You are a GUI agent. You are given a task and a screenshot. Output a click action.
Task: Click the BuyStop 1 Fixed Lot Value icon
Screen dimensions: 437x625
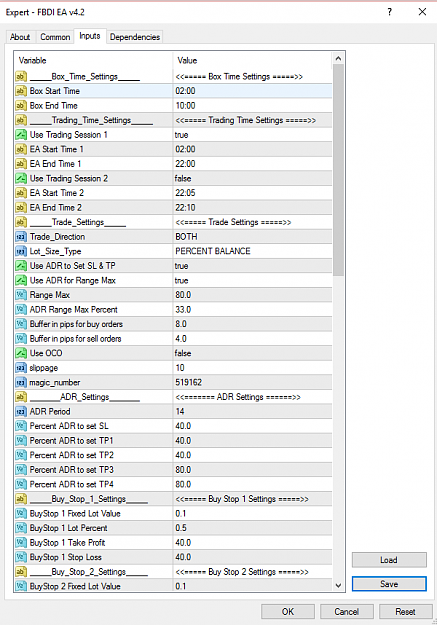pos(21,513)
